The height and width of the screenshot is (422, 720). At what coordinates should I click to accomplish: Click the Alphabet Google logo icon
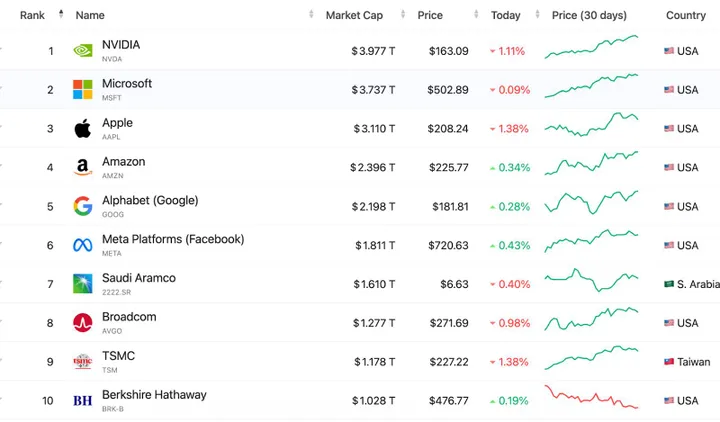coord(83,207)
